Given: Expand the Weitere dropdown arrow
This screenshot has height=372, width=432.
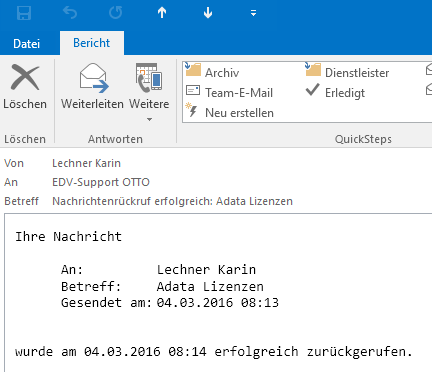Looking at the screenshot, I should click(149, 119).
